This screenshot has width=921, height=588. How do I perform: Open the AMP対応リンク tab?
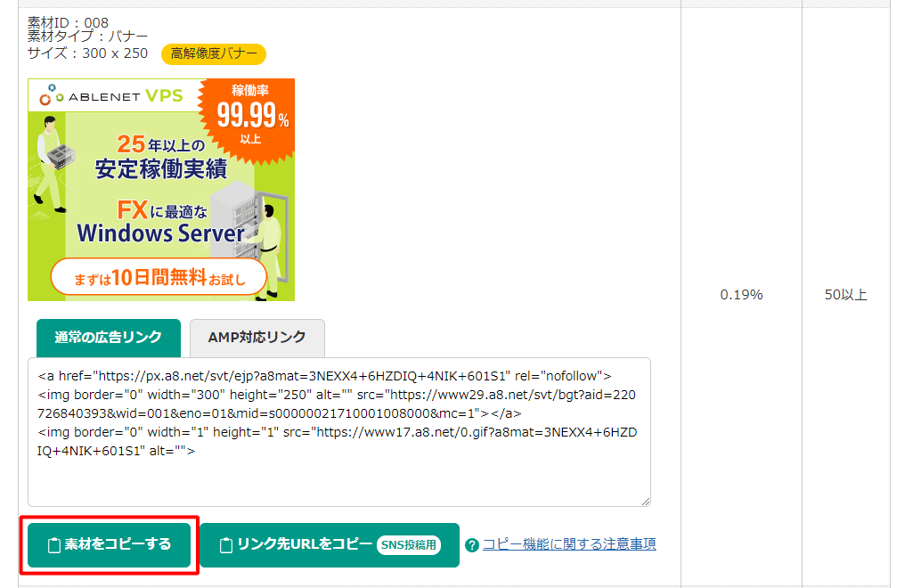[257, 338]
